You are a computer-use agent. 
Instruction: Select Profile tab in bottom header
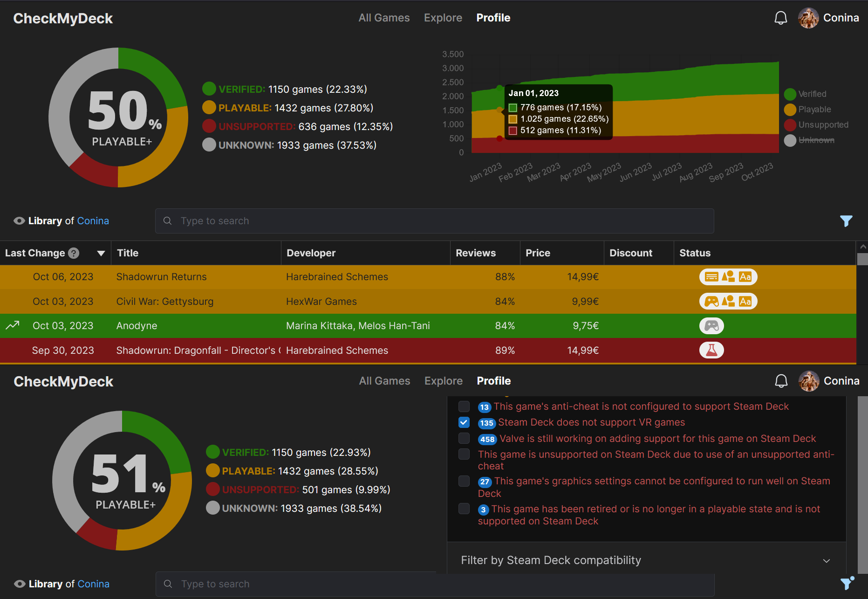click(x=494, y=381)
